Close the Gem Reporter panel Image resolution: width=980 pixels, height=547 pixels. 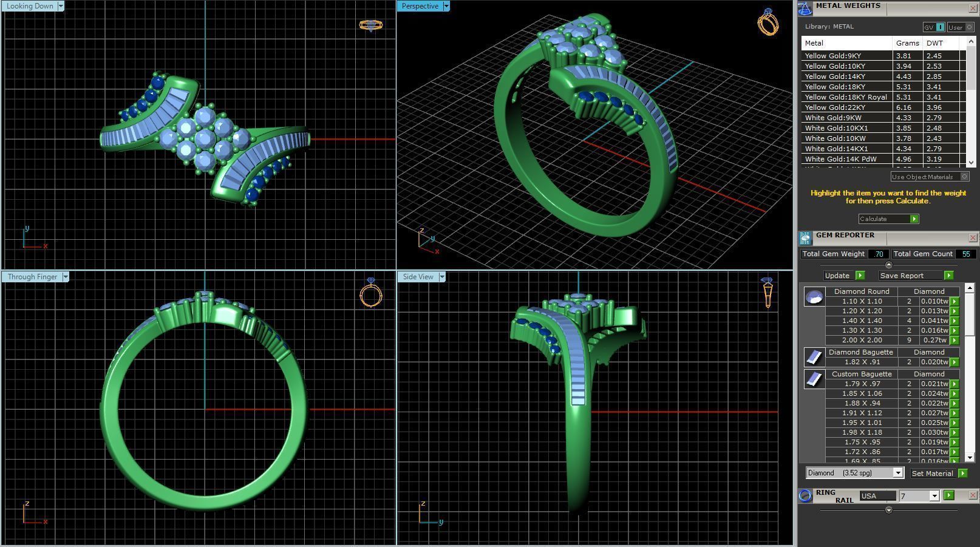(973, 238)
